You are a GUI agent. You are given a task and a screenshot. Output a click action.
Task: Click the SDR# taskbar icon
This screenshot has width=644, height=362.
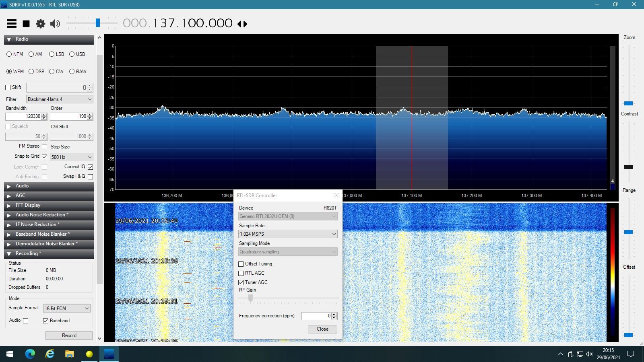pos(109,354)
